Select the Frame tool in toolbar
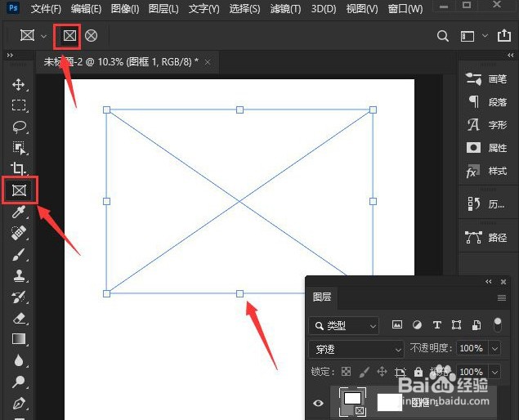The height and width of the screenshot is (420, 519). click(19, 190)
